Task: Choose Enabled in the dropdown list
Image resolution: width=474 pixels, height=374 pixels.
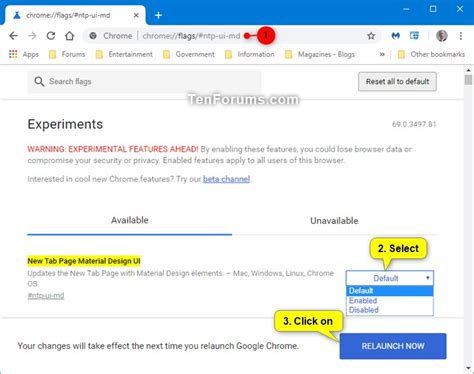Action: tap(390, 300)
